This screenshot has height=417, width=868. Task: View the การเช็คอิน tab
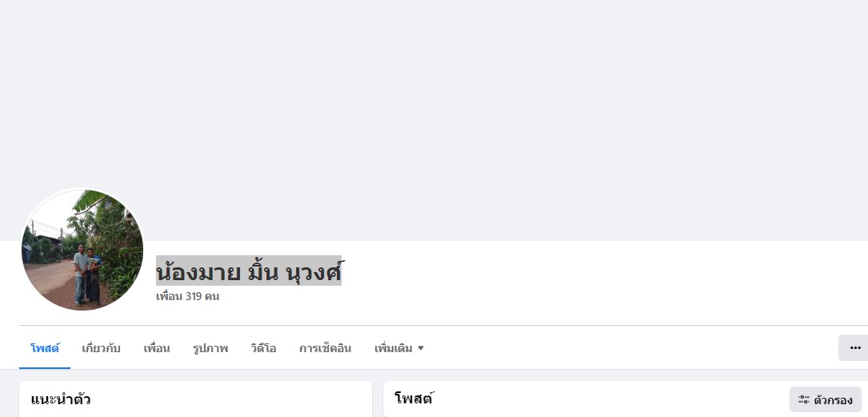(325, 348)
